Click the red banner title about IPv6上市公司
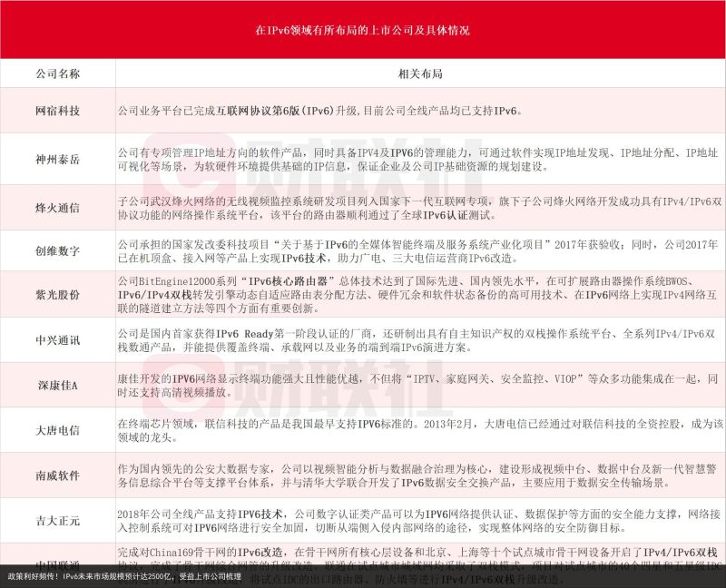The width and height of the screenshot is (726, 588). [x=362, y=30]
